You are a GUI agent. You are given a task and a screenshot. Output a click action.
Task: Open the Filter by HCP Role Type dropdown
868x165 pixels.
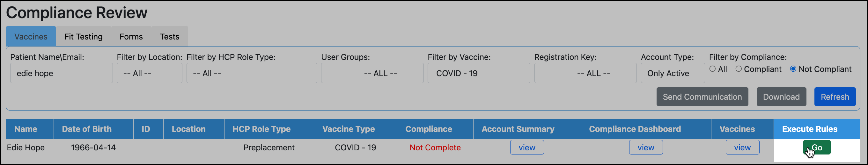coord(251,73)
